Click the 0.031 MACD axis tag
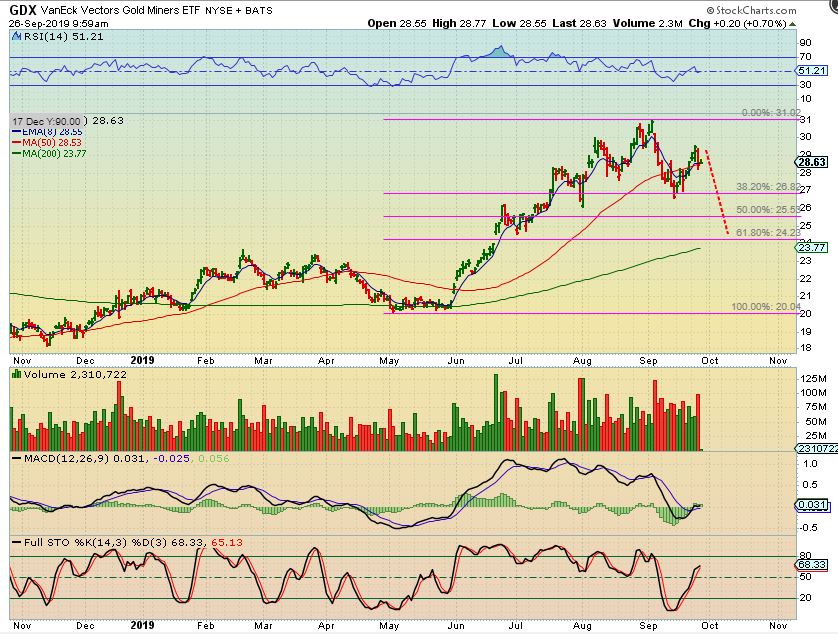This screenshot has width=838, height=634. point(812,505)
